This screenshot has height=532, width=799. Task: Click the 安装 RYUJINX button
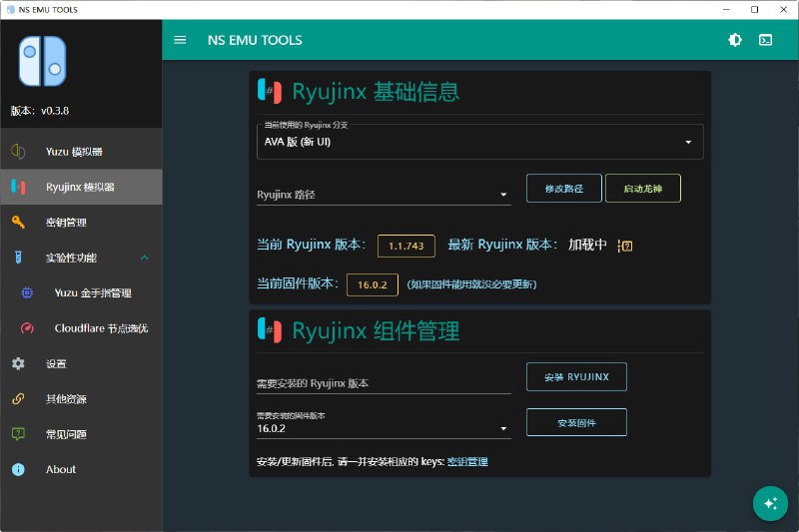pyautogui.click(x=576, y=376)
